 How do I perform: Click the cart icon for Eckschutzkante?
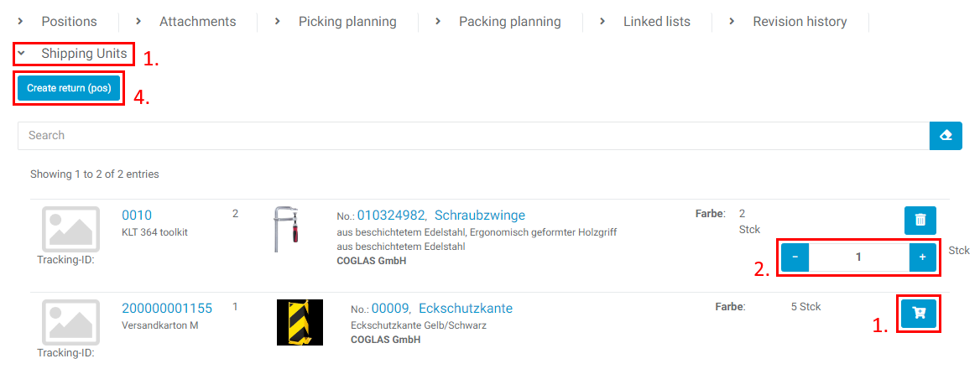tap(919, 313)
